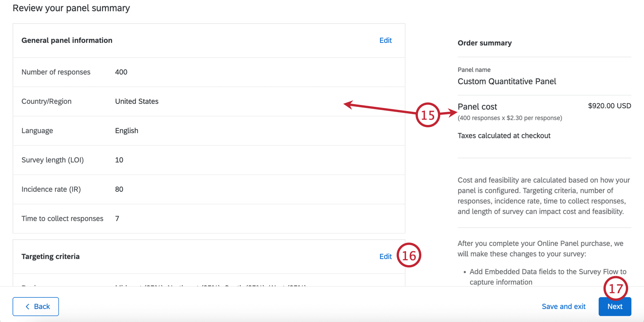Click the Order summary heading
Viewport: 644px width, 322px height.
pyautogui.click(x=485, y=43)
